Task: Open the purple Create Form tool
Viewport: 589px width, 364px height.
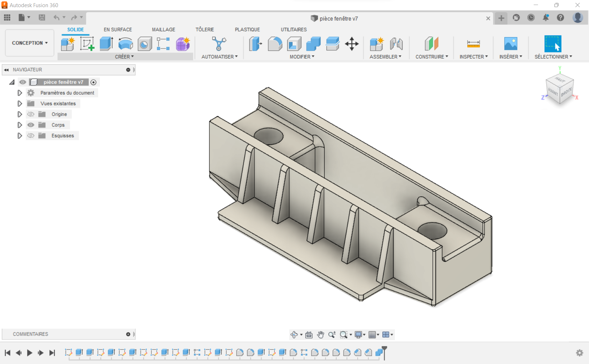Action: point(183,44)
